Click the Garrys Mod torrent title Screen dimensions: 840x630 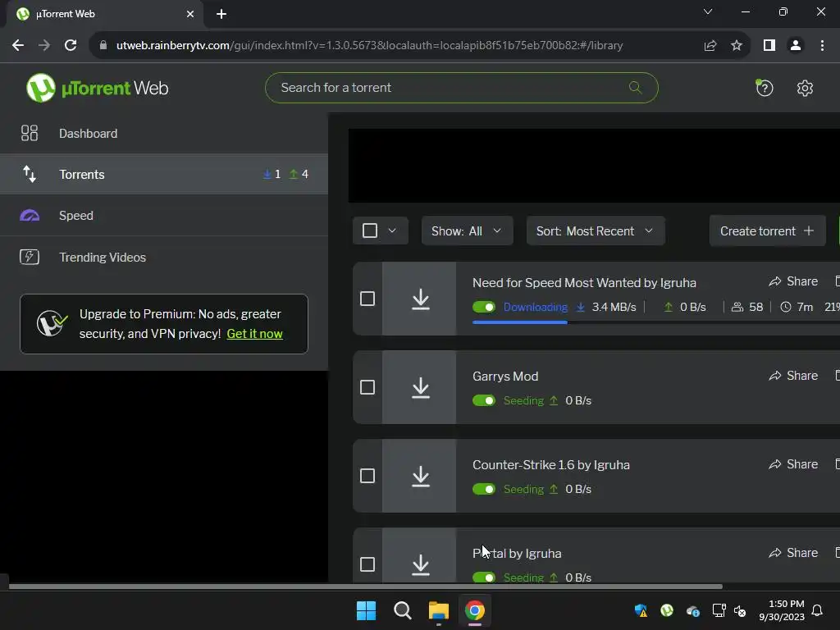pos(505,376)
